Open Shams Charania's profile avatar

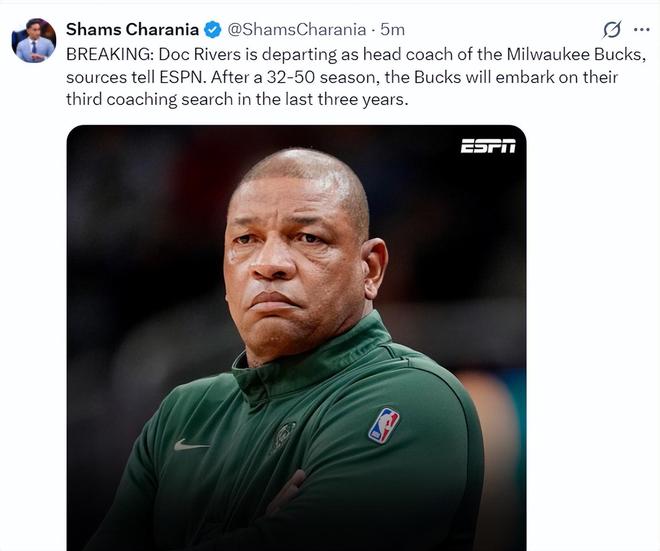point(34,42)
